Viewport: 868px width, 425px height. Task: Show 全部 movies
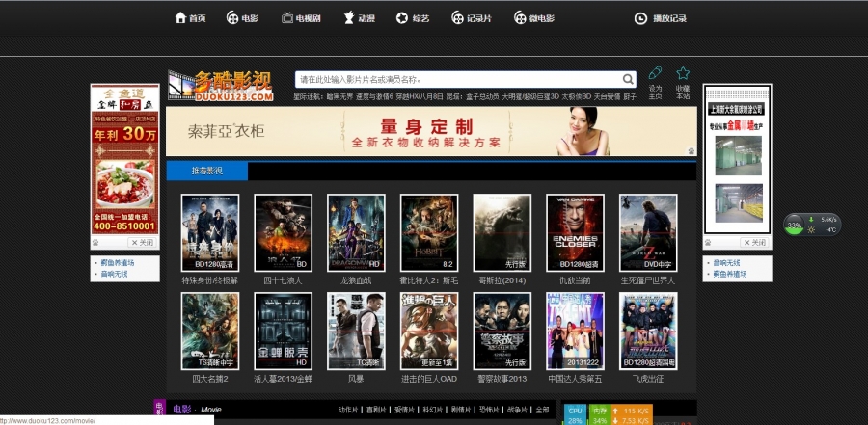tap(542, 410)
